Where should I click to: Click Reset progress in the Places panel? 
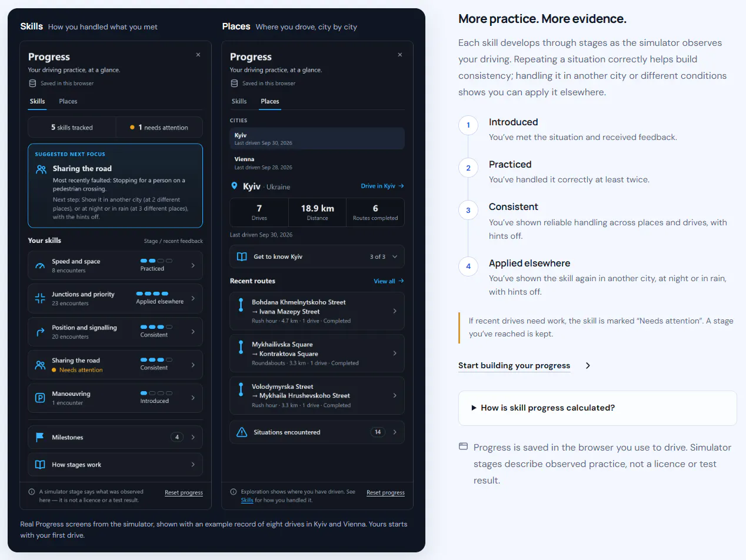[385, 492]
